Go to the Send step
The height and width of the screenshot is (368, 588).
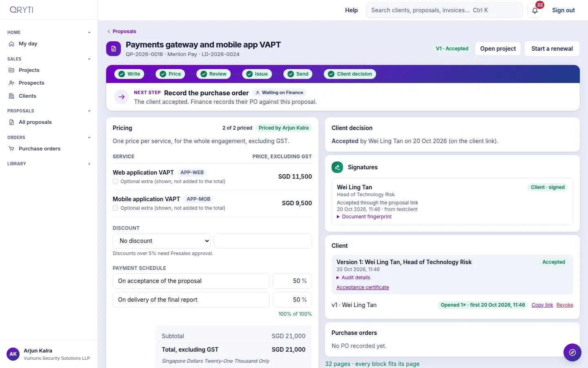coord(298,74)
